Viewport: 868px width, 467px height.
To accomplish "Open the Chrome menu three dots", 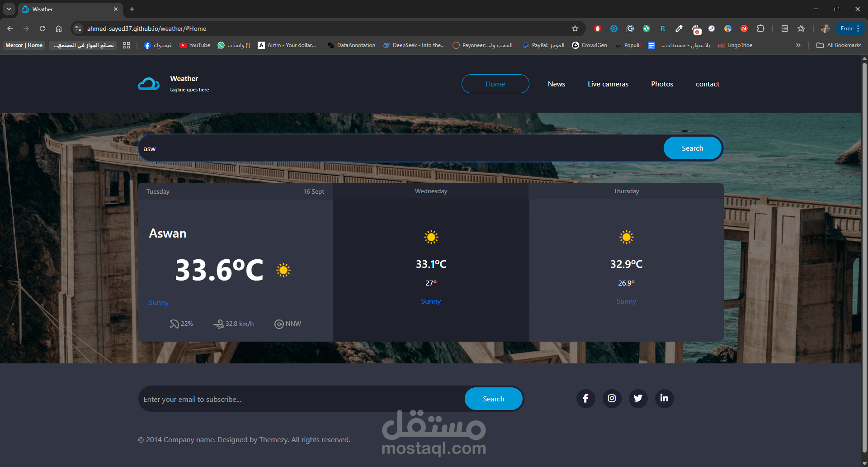I will [858, 29].
